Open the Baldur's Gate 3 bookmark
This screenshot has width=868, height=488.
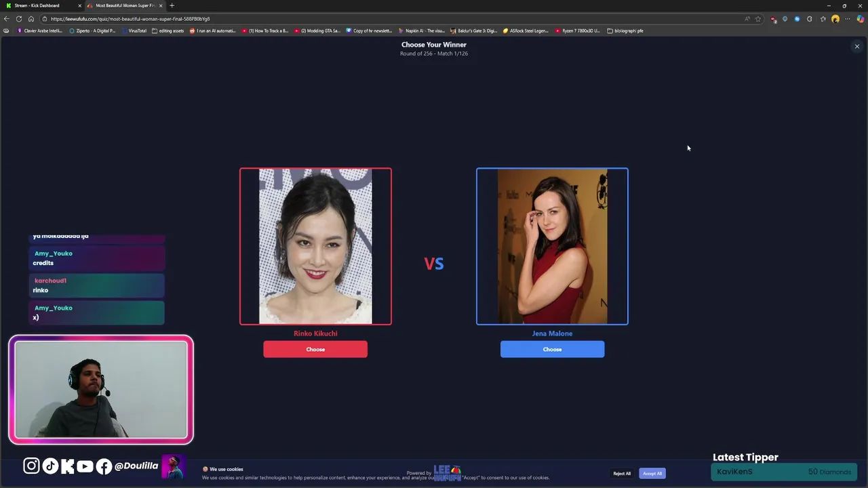[474, 30]
